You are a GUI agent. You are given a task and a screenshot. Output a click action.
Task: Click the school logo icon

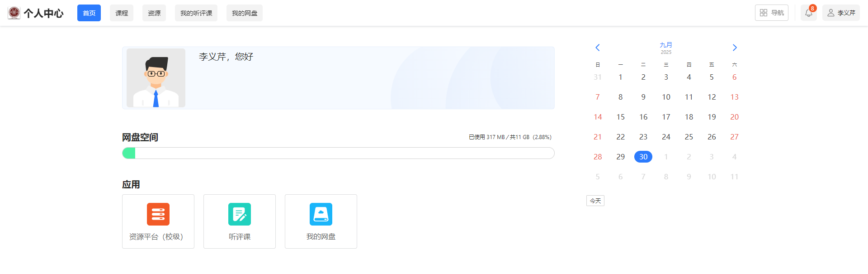click(14, 13)
